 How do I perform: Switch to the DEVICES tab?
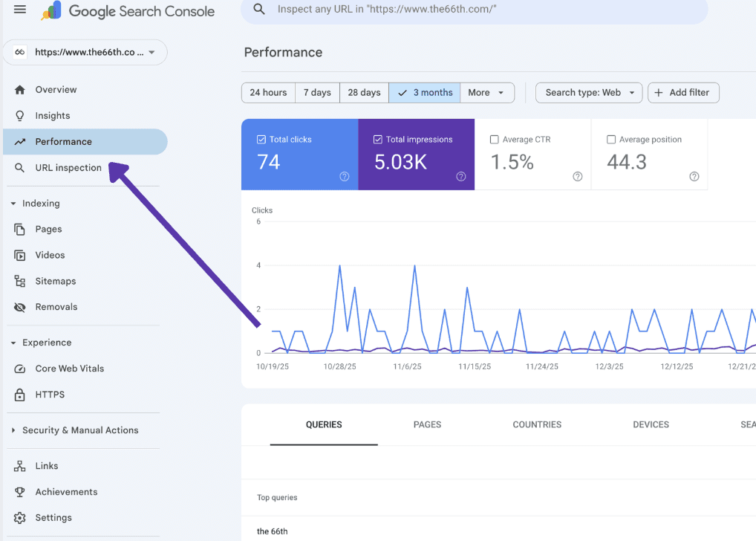click(651, 424)
